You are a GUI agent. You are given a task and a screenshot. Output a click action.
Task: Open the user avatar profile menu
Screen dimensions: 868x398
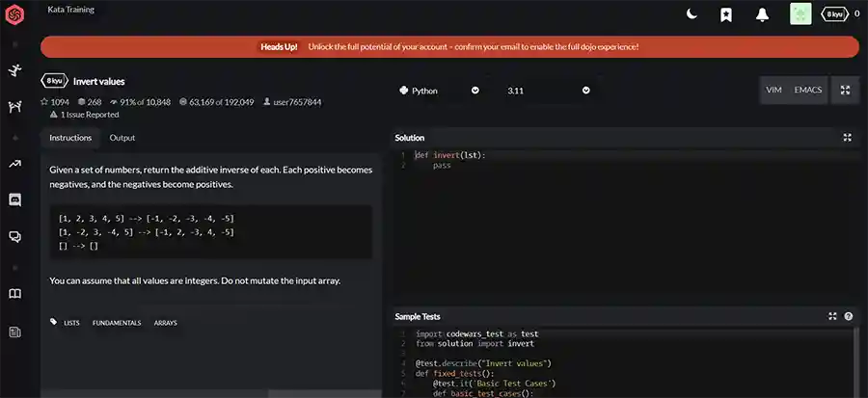pyautogui.click(x=800, y=13)
